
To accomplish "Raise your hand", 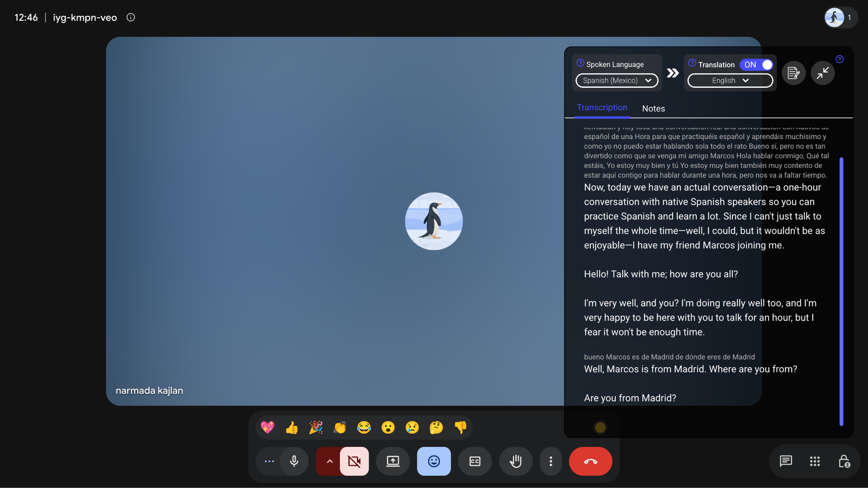I will [x=515, y=461].
